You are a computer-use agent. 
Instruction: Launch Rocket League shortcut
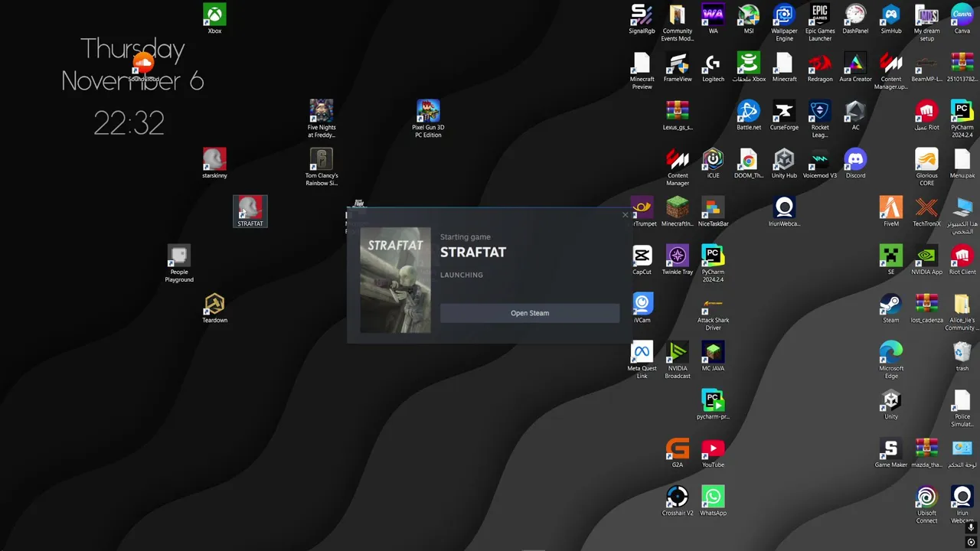[x=820, y=119]
